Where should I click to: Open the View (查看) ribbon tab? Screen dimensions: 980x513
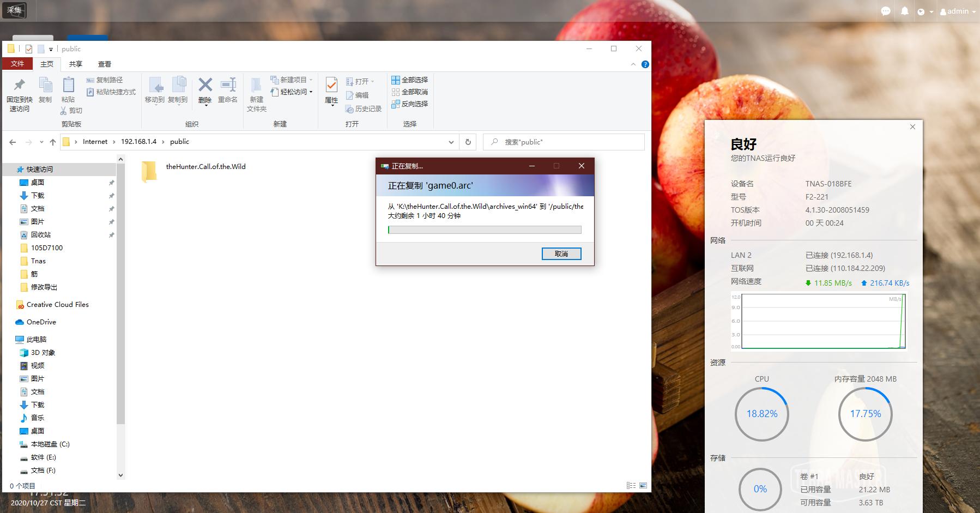[104, 64]
